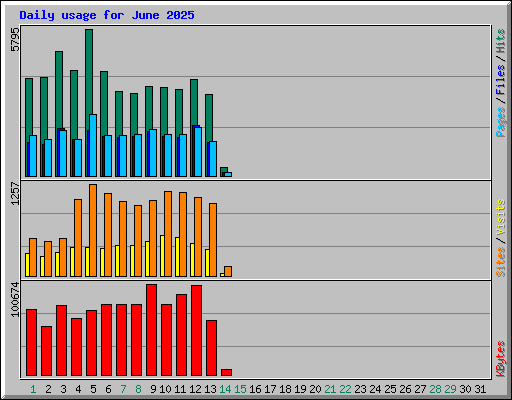Click the green Hits bar for day 3
Screen dimensions: 512x400
tap(59, 89)
